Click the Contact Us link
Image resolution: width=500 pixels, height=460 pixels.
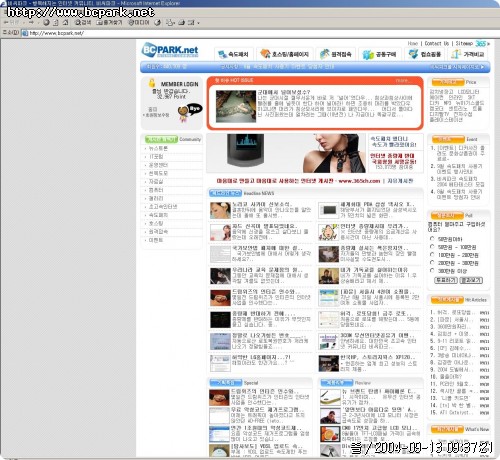(436, 43)
